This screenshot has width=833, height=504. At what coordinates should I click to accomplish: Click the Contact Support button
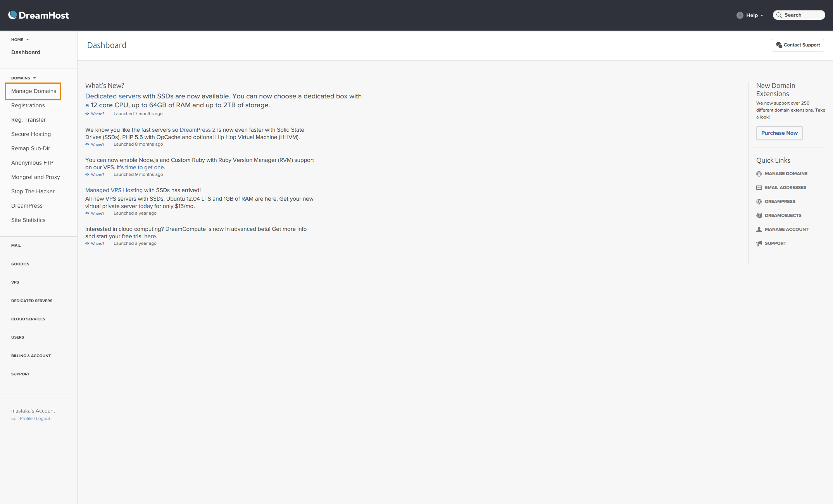pyautogui.click(x=798, y=45)
